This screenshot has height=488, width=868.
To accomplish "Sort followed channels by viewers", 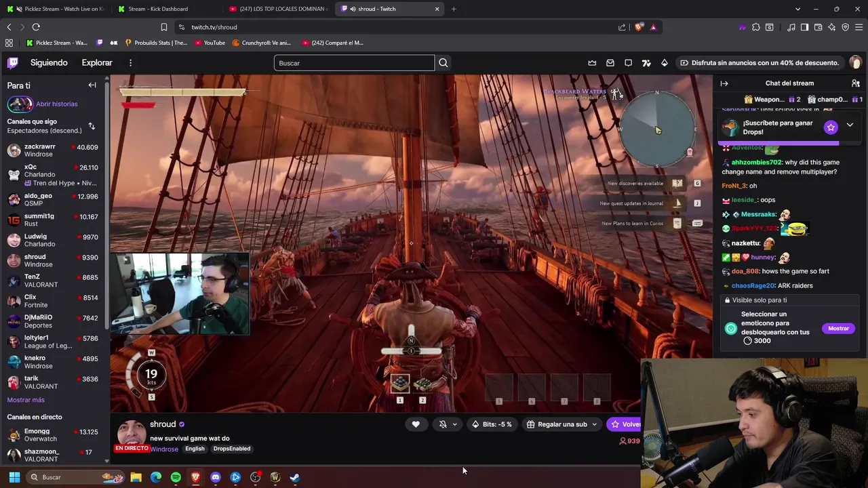I will (x=92, y=126).
